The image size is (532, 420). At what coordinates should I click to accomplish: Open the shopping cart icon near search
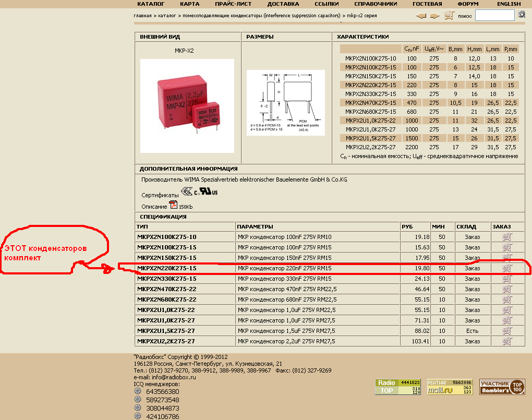coord(449,15)
